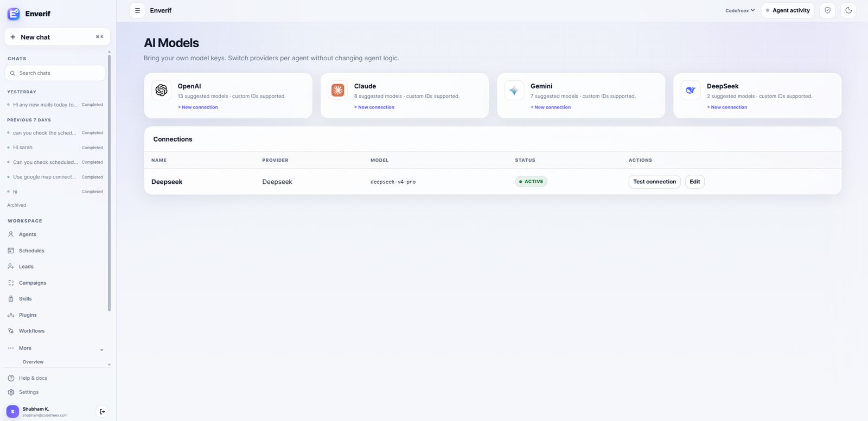Click the Help & docs question-mark icon
This screenshot has width=868, height=421.
coord(11,378)
